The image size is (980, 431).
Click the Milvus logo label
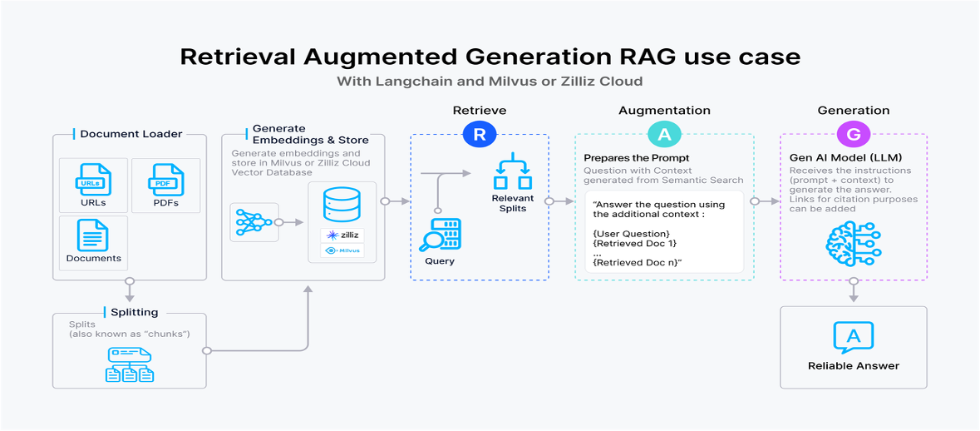[x=342, y=250]
